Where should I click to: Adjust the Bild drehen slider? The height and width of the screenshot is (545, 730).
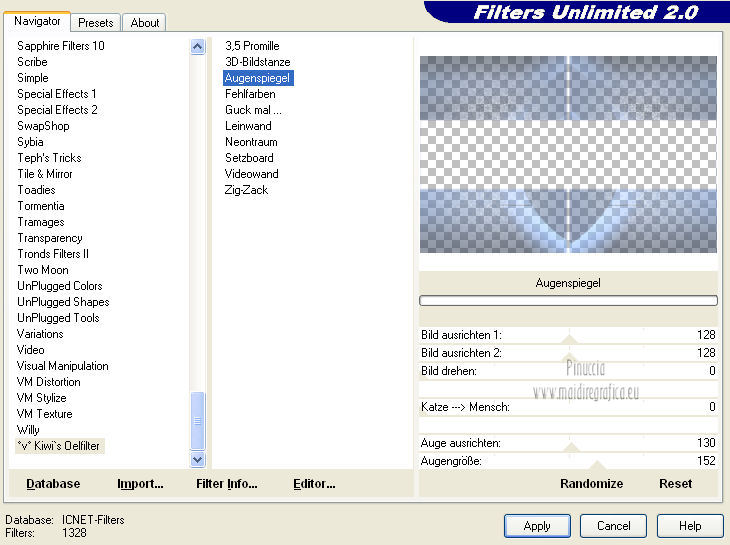point(568,371)
